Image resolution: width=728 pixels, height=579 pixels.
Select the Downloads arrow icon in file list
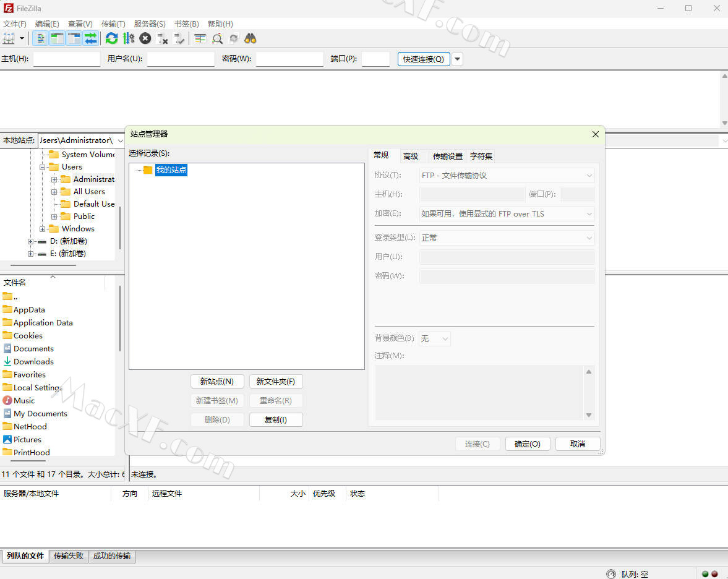7,361
